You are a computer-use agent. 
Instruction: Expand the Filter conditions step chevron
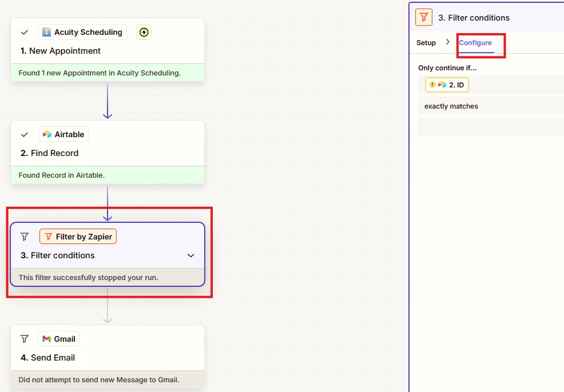pos(191,255)
